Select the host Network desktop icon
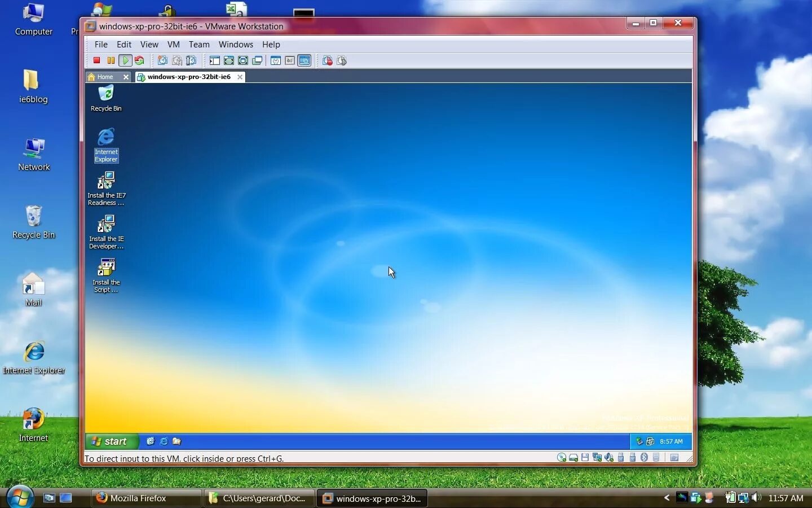 click(34, 155)
